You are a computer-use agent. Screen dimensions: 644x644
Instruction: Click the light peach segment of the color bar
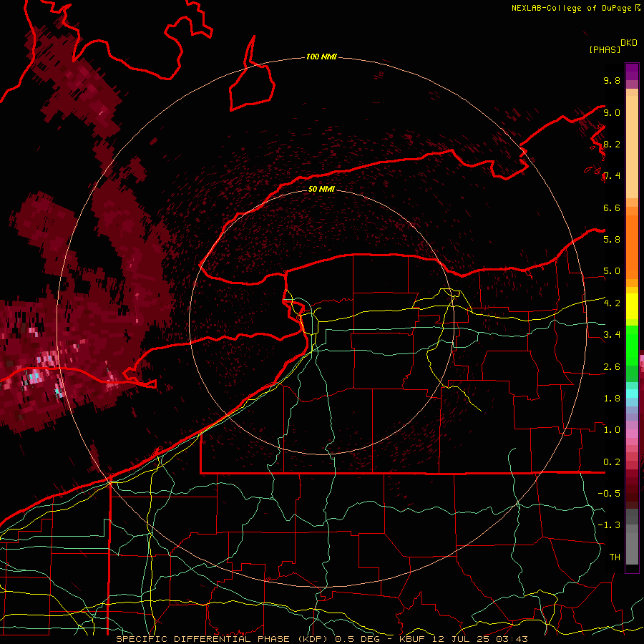[632, 148]
